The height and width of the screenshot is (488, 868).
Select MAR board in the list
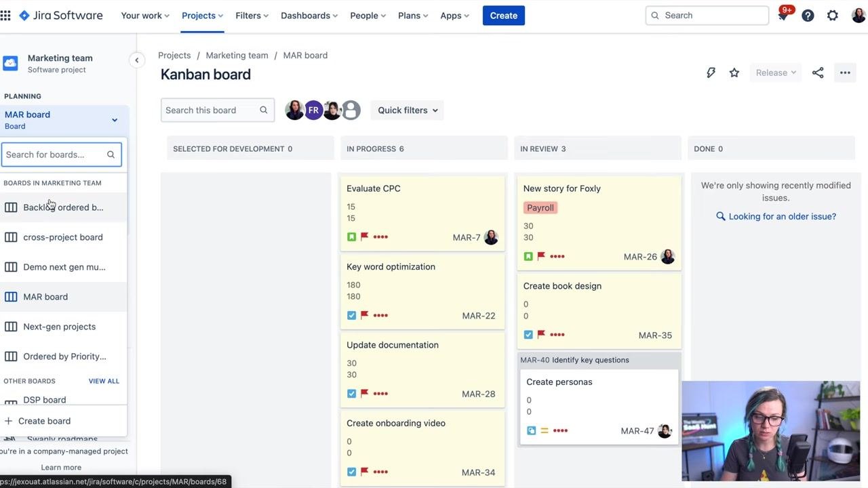point(63,297)
